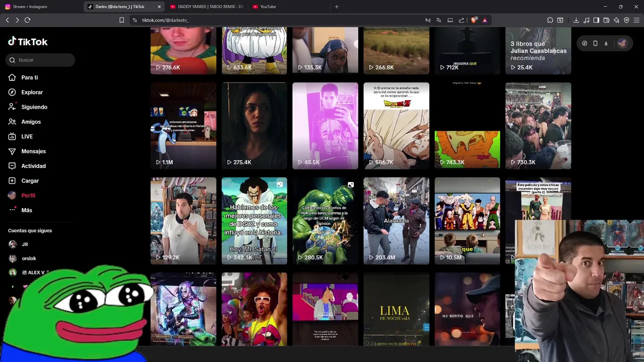644x362 pixels.
Task: Open the Explorar page
Action: click(32, 92)
